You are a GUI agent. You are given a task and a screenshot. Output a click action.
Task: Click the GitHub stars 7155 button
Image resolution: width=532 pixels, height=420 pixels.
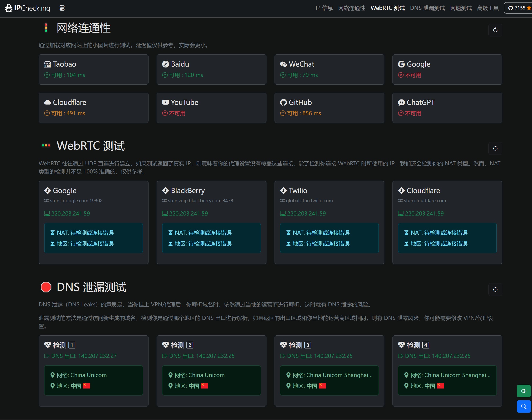pyautogui.click(x=519, y=8)
